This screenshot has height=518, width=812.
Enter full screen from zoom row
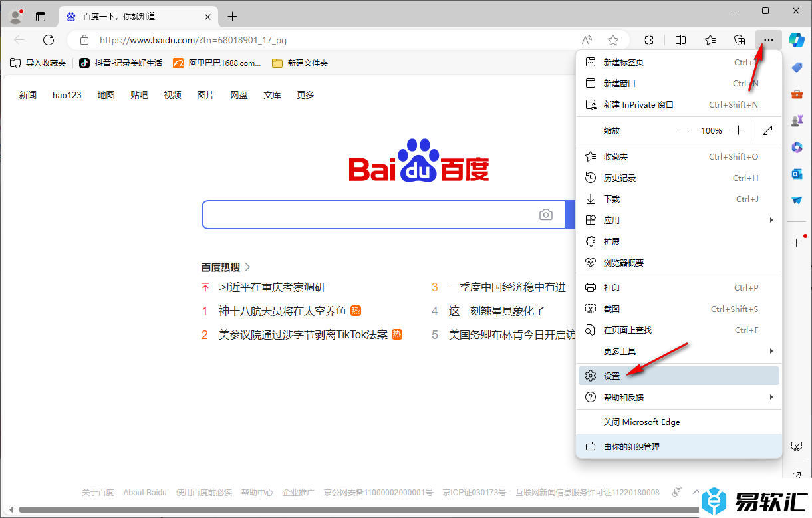click(767, 130)
